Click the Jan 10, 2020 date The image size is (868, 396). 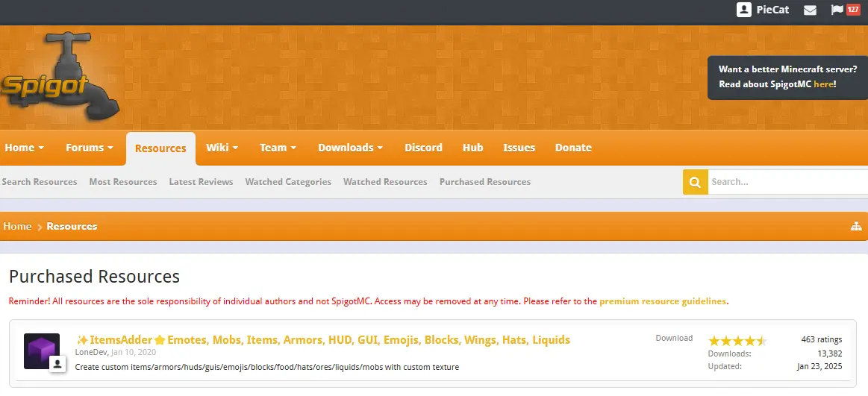[134, 352]
